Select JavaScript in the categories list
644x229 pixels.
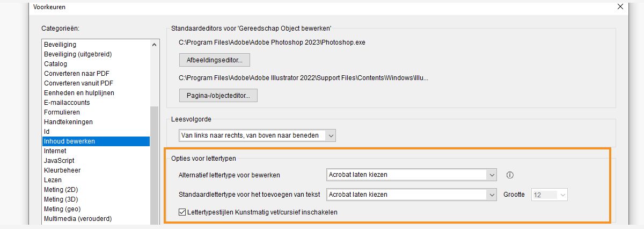click(59, 161)
